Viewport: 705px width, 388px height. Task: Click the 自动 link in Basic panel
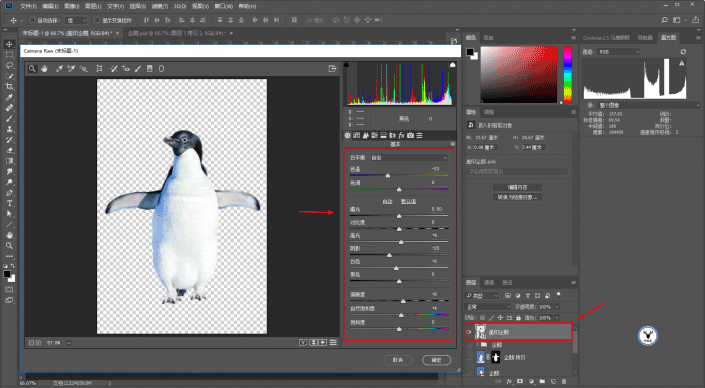(x=388, y=202)
